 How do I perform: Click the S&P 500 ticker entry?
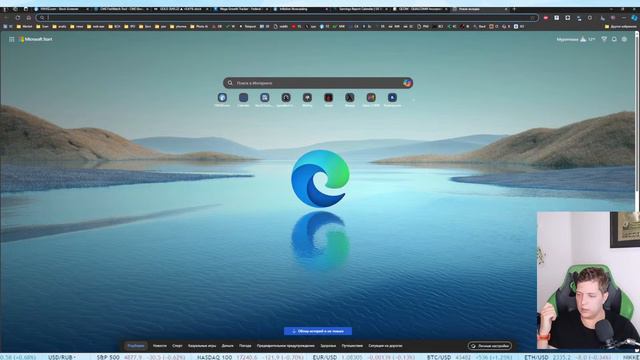pos(141,357)
